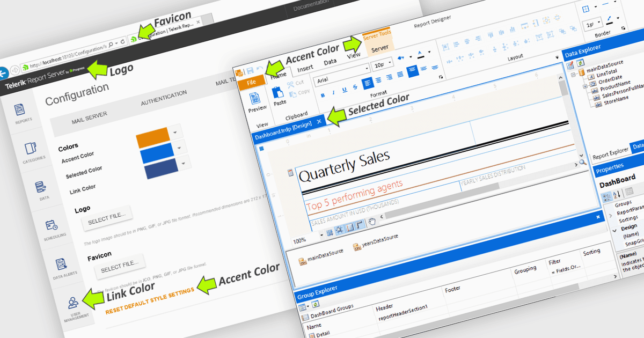Screen dimensions: 644x338
Task: Toggle Underline text formatting
Action: [344, 91]
